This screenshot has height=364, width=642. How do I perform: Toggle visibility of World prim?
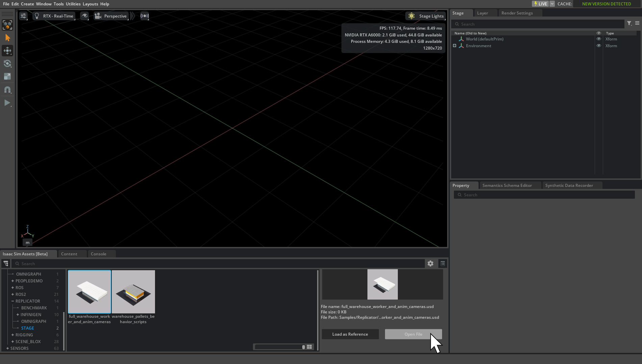pyautogui.click(x=598, y=39)
